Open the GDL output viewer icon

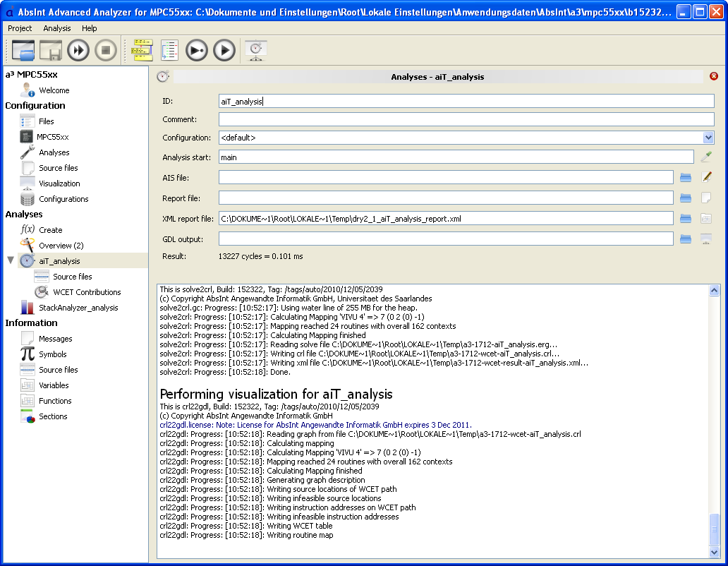pyautogui.click(x=706, y=239)
